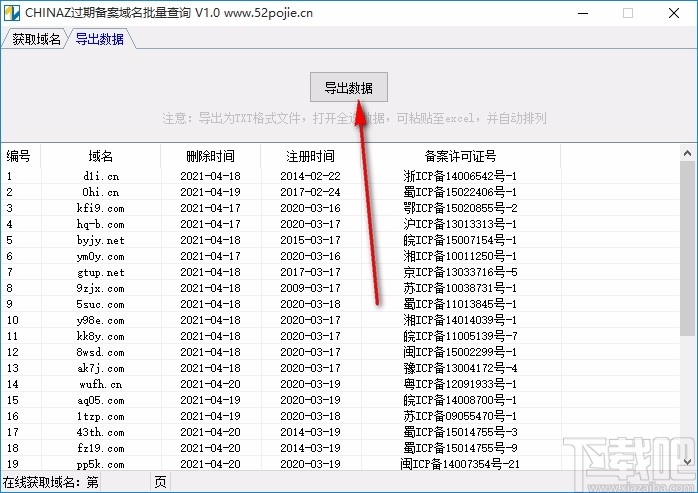
Task: Select domain 5suc.com
Action: pos(101,305)
